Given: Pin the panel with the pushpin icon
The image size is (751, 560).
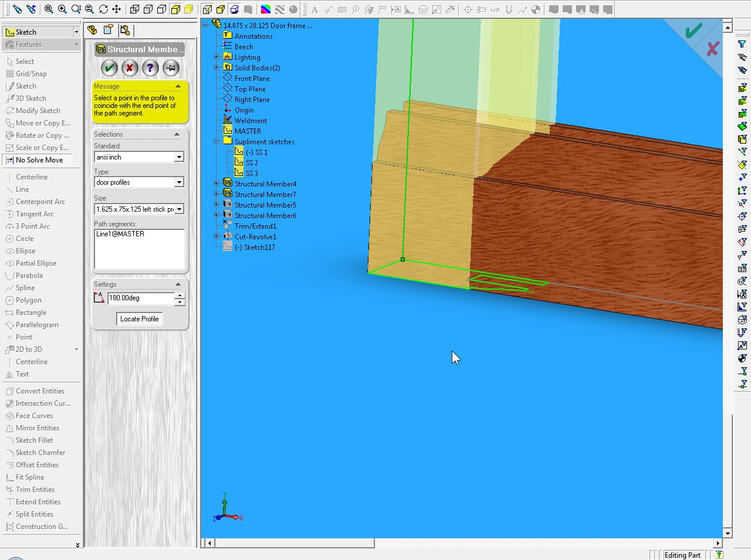Looking at the screenshot, I should point(171,68).
